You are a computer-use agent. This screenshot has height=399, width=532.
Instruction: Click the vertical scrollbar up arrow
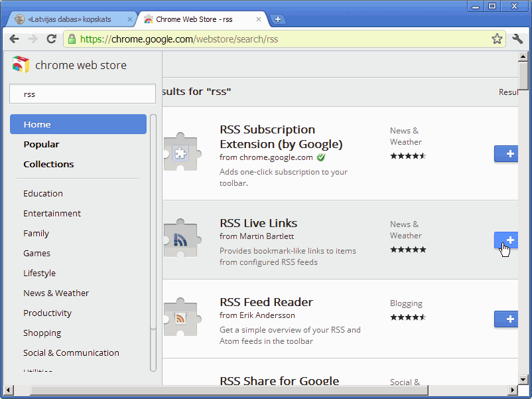click(x=523, y=56)
